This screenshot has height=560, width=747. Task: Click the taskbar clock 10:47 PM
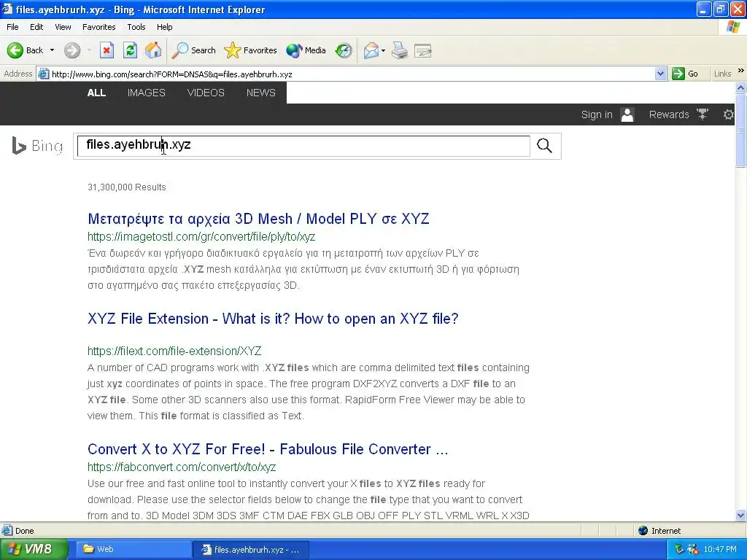coord(720,550)
